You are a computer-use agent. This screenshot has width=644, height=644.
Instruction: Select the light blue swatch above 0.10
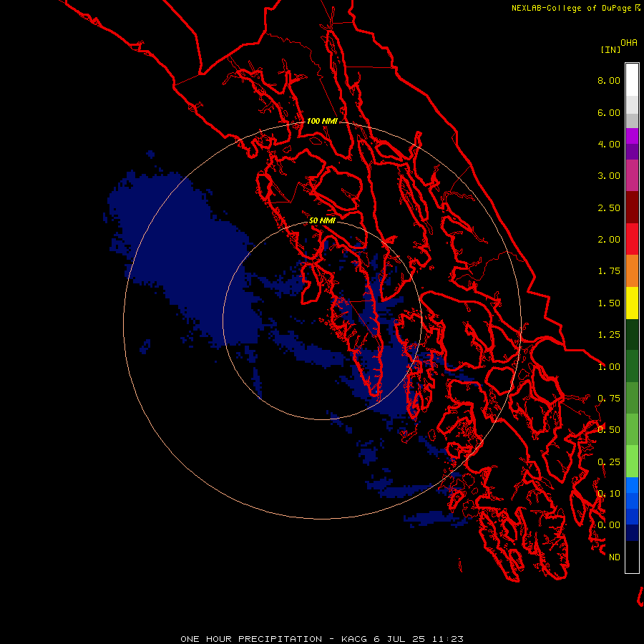click(632, 485)
